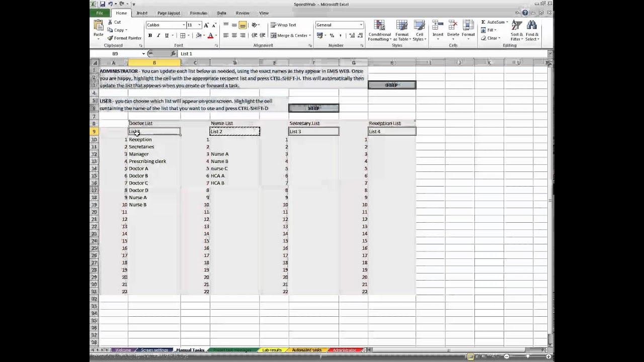Increase indent in the Alignment group
Screen dimensions: 644x362
click(x=263, y=36)
